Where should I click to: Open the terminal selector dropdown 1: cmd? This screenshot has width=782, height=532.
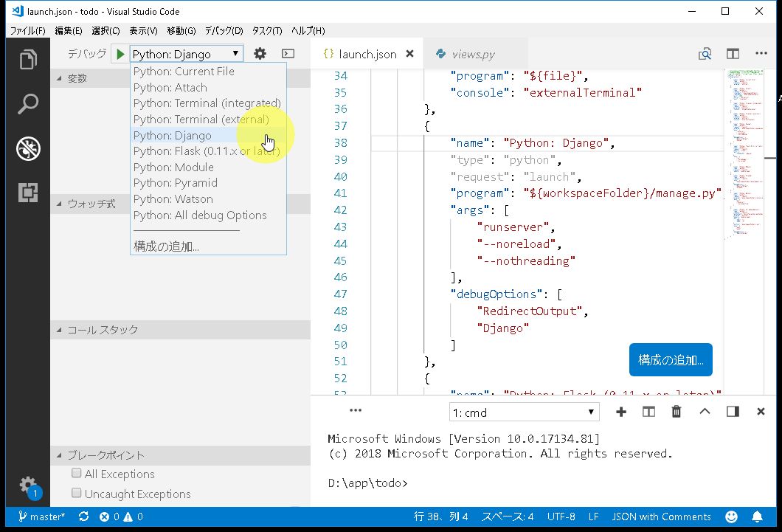tap(524, 412)
